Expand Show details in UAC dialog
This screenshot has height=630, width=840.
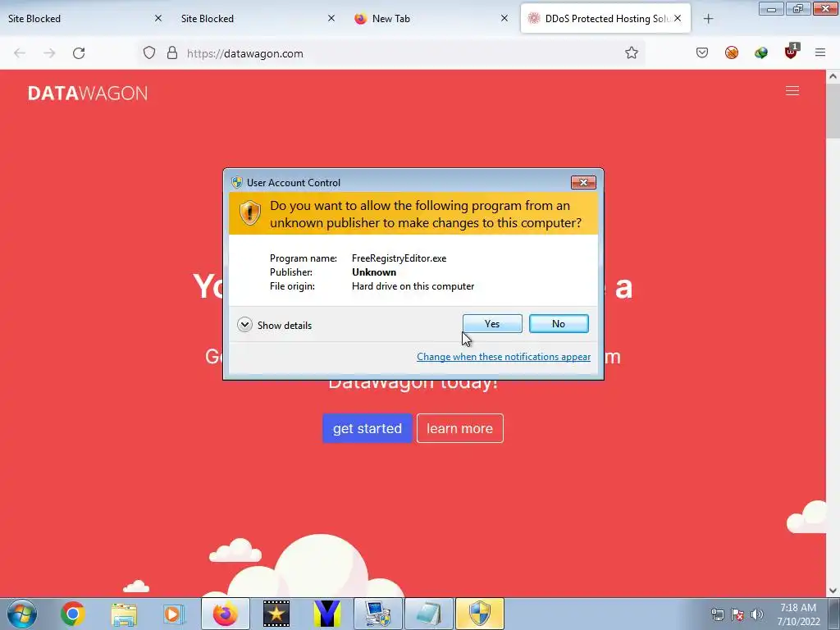click(x=274, y=325)
